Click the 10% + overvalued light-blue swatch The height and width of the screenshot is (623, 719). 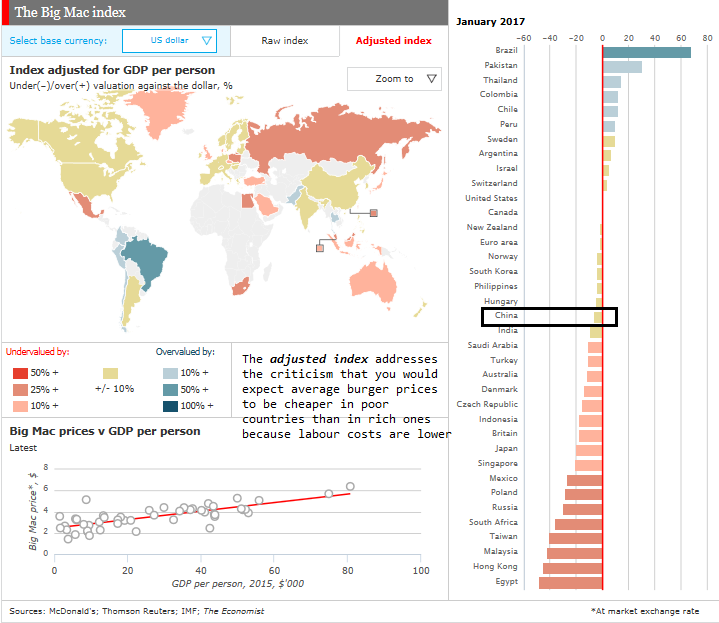point(170,373)
